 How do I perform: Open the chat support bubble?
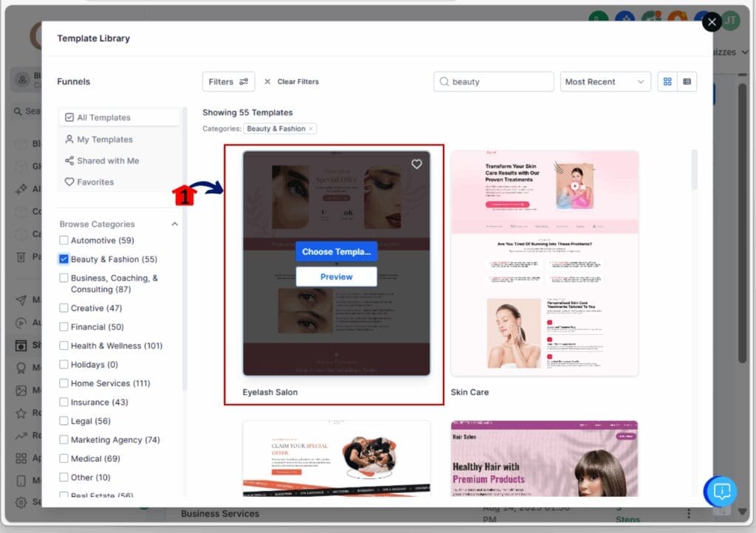[x=721, y=492]
